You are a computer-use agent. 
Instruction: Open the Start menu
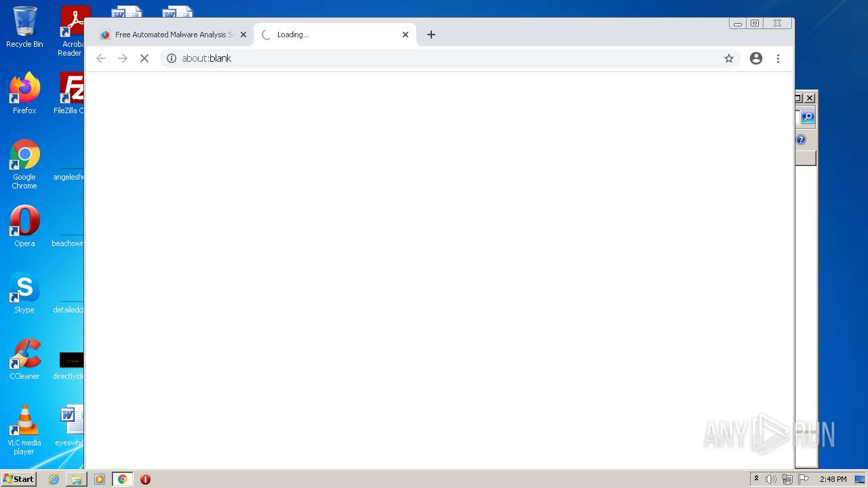click(19, 479)
